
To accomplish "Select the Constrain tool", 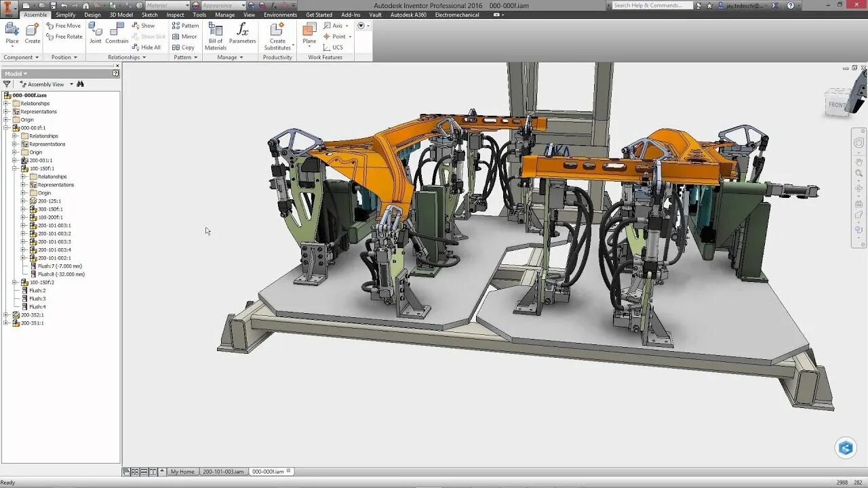I will pos(117,33).
